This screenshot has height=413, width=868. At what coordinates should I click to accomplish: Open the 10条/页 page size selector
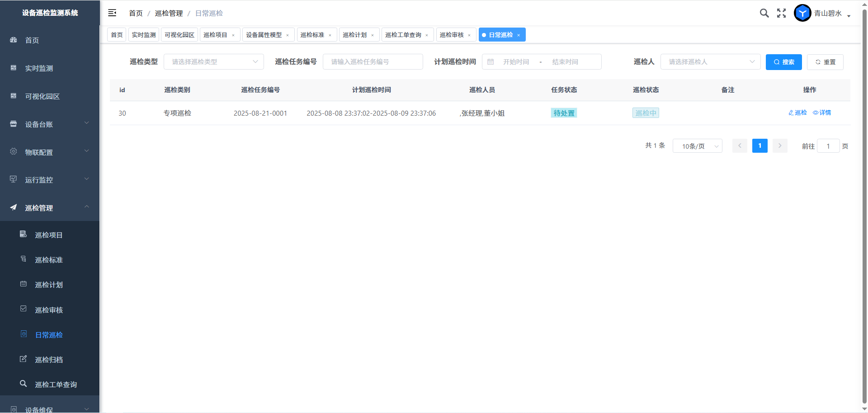point(697,146)
